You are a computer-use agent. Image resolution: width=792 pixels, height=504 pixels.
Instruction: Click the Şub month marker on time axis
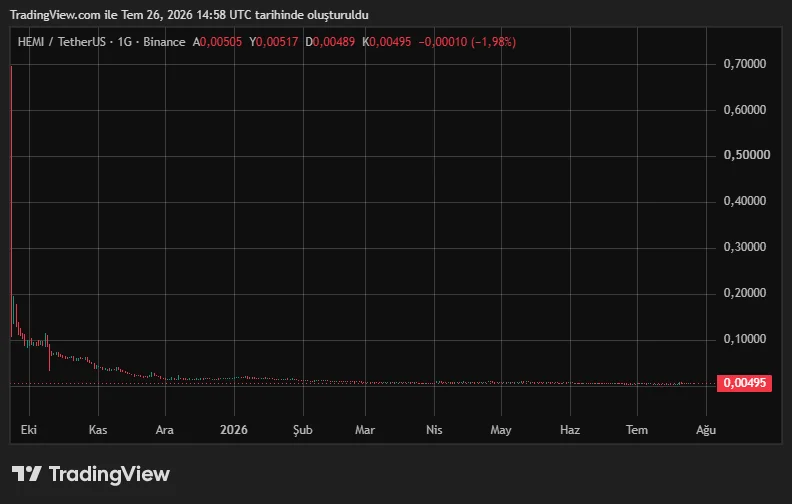pyautogui.click(x=303, y=430)
